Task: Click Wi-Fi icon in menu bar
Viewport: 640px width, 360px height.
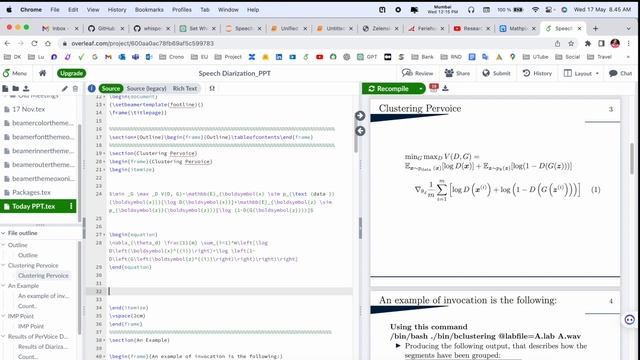Action: [535, 9]
